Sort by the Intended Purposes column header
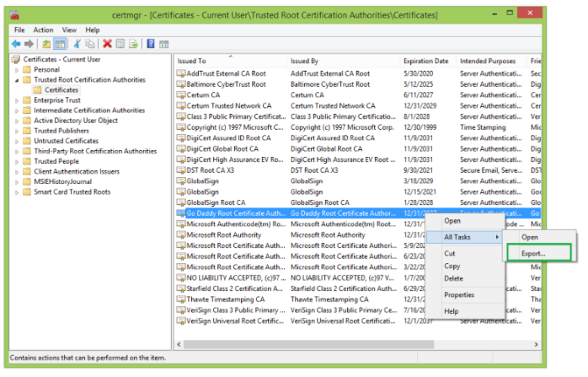 (492, 61)
